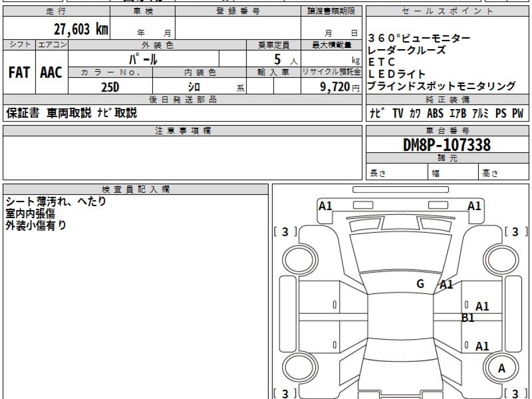Select ナビ取説 in later-shipped parts row

point(117,113)
